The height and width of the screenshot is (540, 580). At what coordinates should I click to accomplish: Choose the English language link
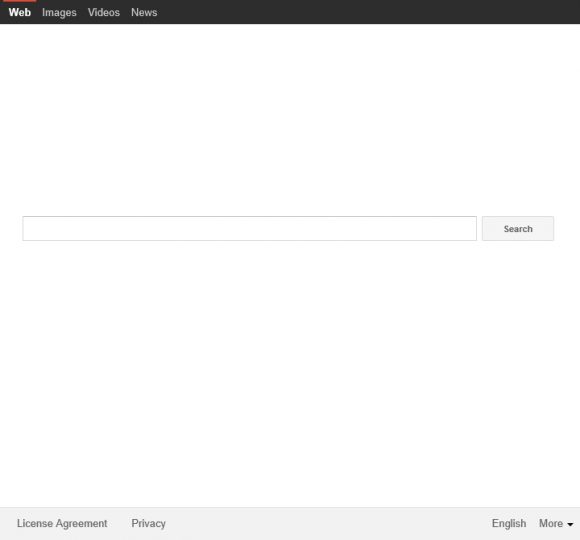coord(509,523)
